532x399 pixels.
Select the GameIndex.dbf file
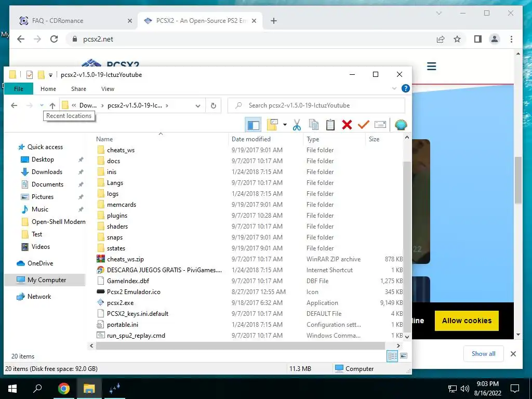128,281
